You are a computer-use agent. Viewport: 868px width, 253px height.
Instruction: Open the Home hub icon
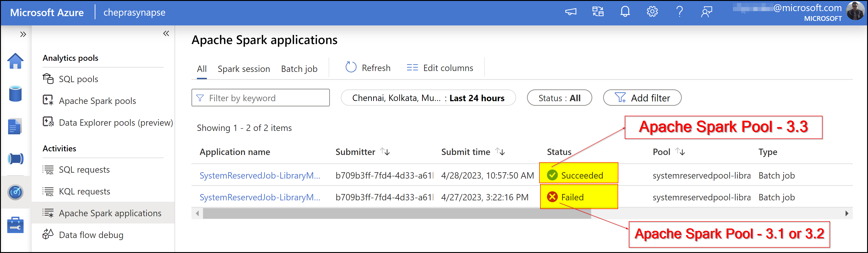pyautogui.click(x=15, y=61)
